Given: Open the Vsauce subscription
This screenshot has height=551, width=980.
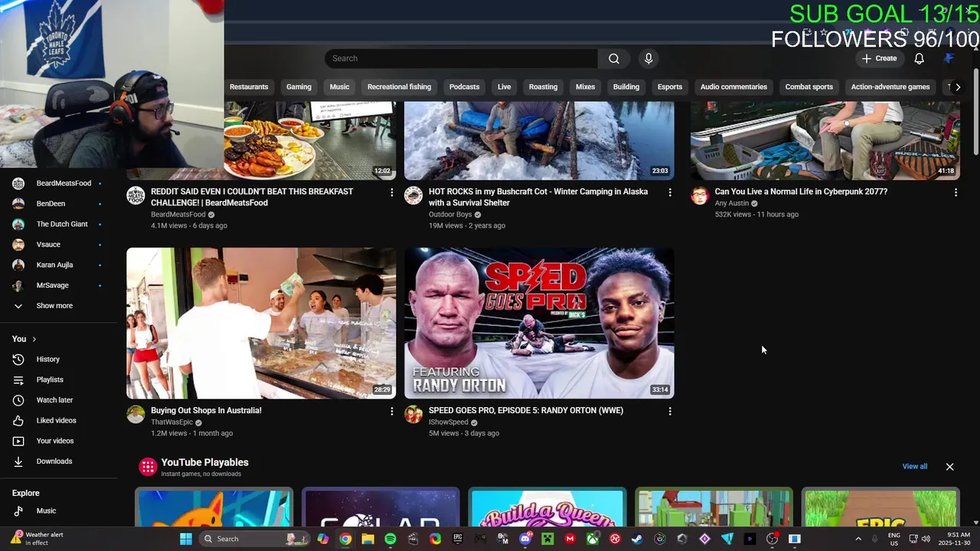Looking at the screenshot, I should [x=59, y=245].
